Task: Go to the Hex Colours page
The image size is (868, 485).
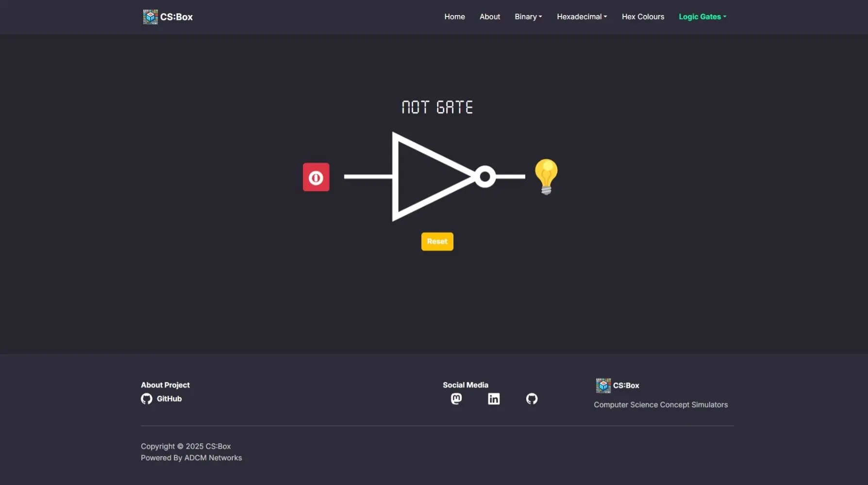Action: [643, 16]
